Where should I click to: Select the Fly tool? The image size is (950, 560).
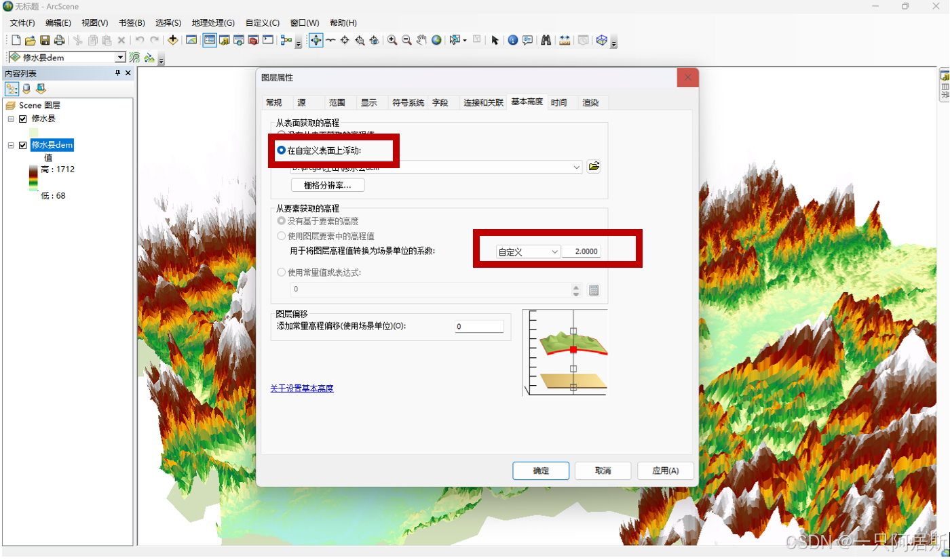coord(330,40)
